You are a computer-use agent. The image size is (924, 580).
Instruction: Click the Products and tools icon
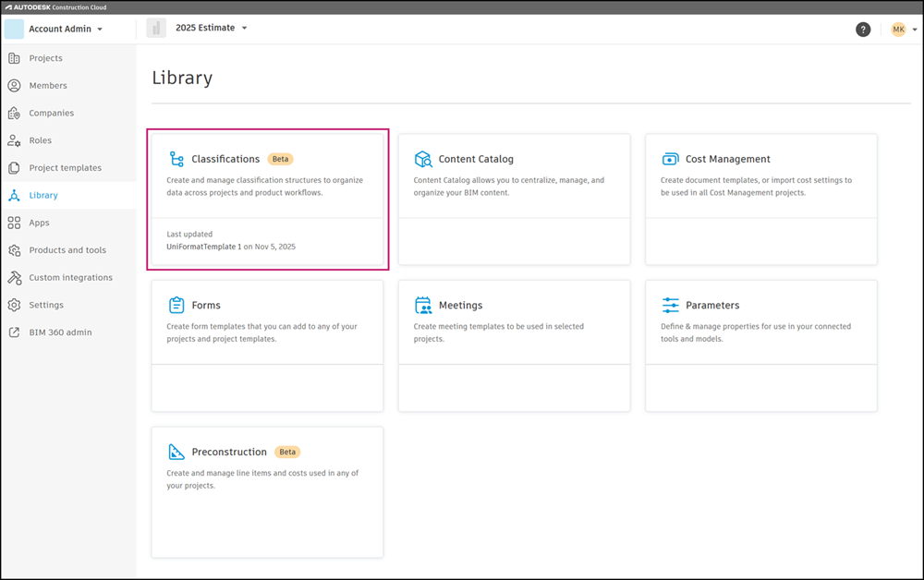(x=14, y=250)
